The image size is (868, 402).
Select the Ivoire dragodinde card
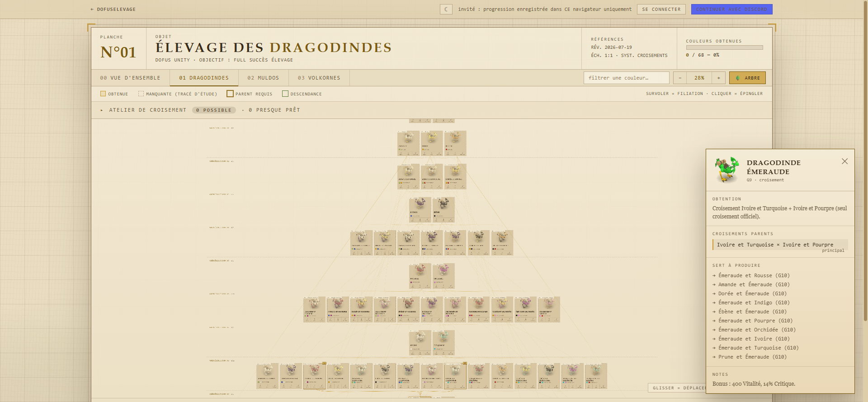coord(420,343)
